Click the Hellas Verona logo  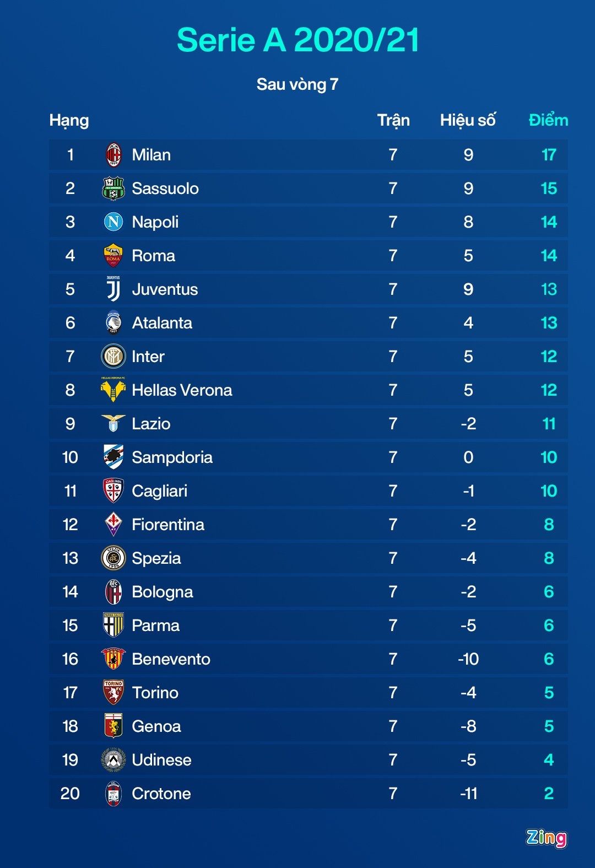pyautogui.click(x=113, y=390)
